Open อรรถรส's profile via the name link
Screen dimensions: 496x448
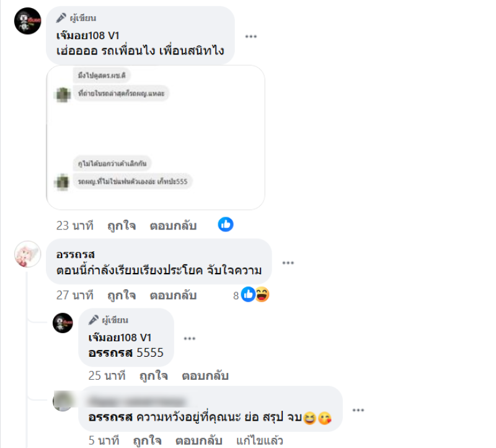pyautogui.click(x=75, y=255)
